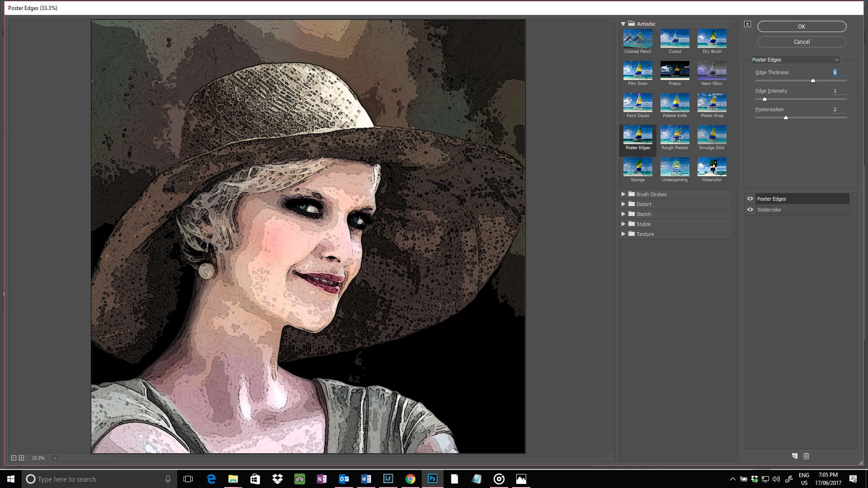This screenshot has width=868, height=488.
Task: Expand the Texture filter category
Action: [623, 234]
